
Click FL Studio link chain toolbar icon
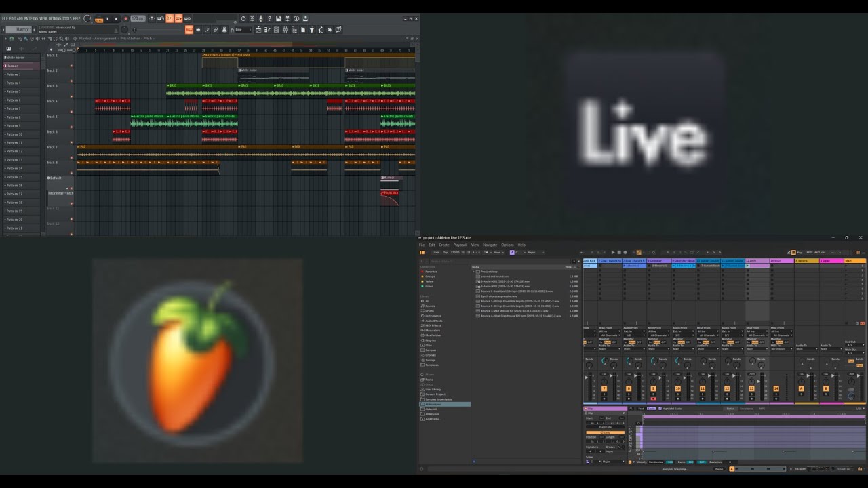(x=216, y=29)
